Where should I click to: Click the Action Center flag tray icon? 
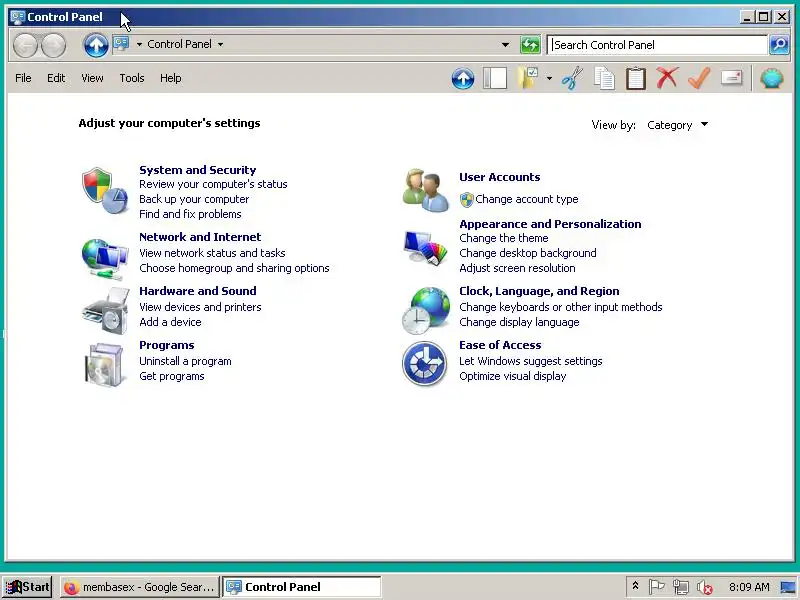[657, 587]
